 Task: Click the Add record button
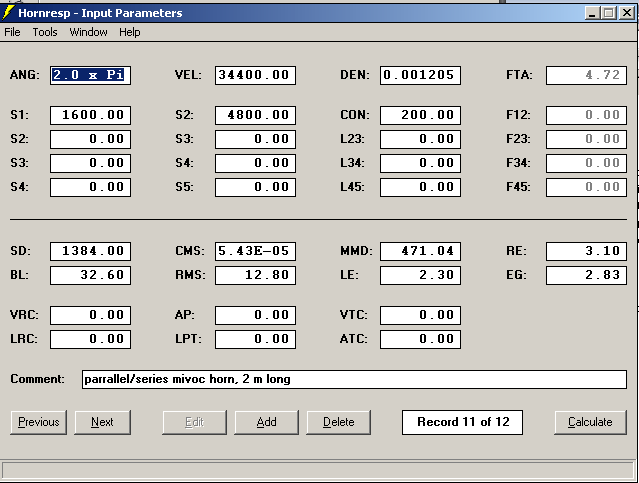point(267,422)
